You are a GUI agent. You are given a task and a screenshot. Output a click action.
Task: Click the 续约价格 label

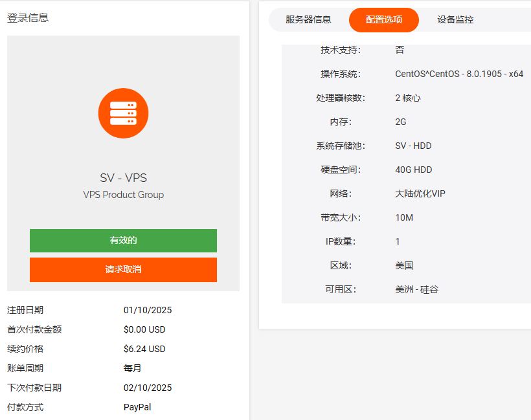coord(25,349)
